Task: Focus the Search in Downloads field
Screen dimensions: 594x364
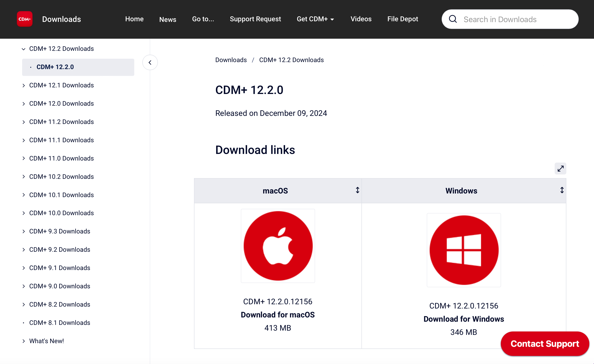Action: (516, 19)
